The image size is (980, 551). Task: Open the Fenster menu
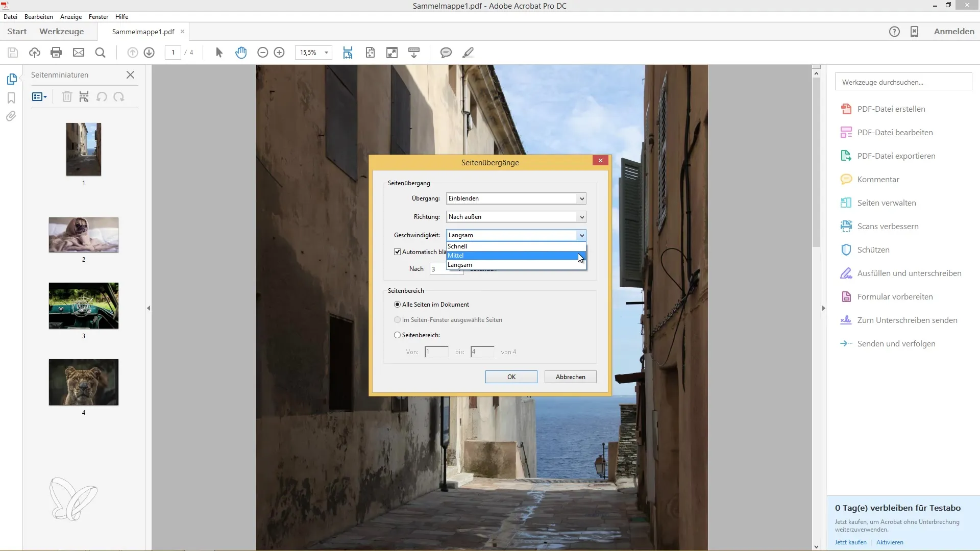[99, 17]
